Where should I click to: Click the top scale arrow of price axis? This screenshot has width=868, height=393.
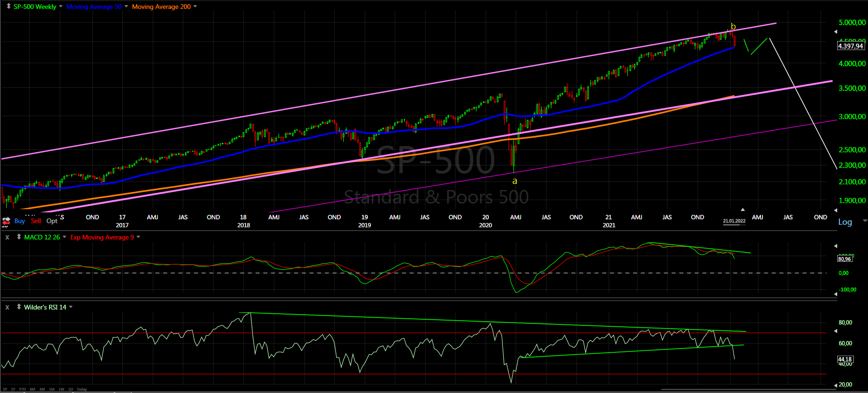[x=836, y=32]
